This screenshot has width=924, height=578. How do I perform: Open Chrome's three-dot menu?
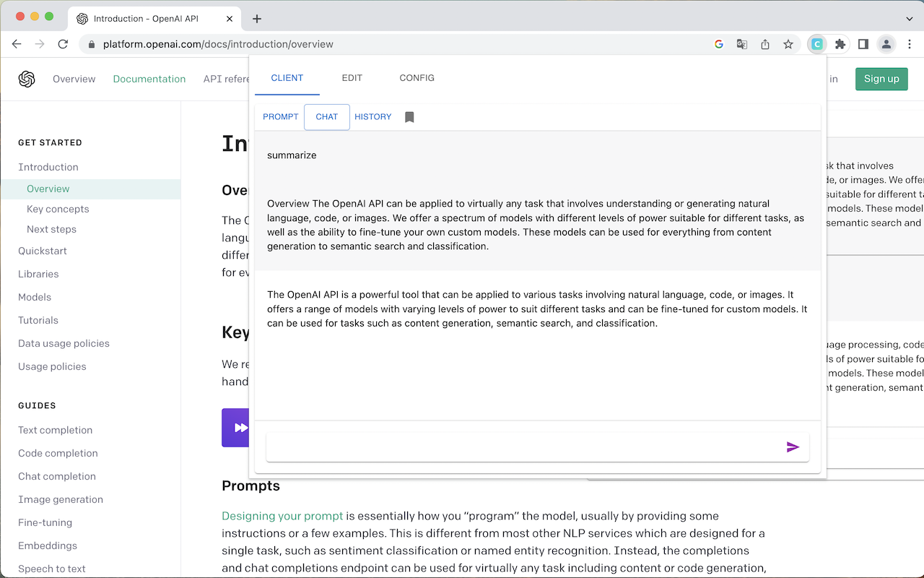point(909,44)
